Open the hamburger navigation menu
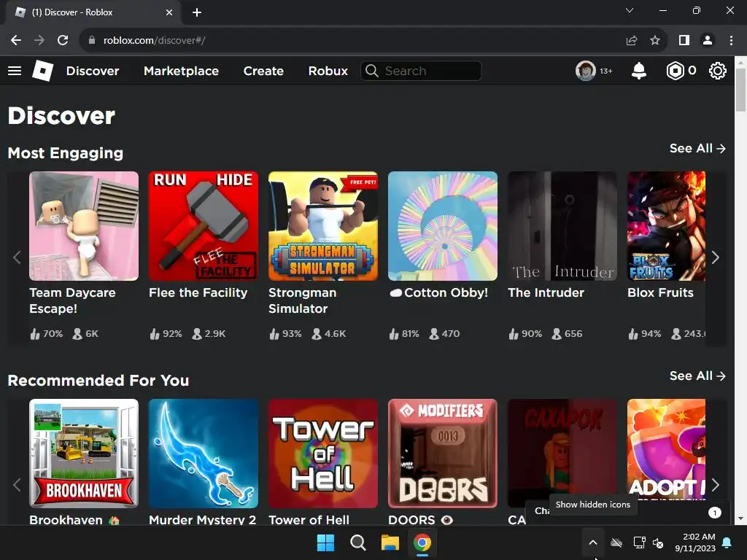Screen dimensions: 747x560 [15, 71]
